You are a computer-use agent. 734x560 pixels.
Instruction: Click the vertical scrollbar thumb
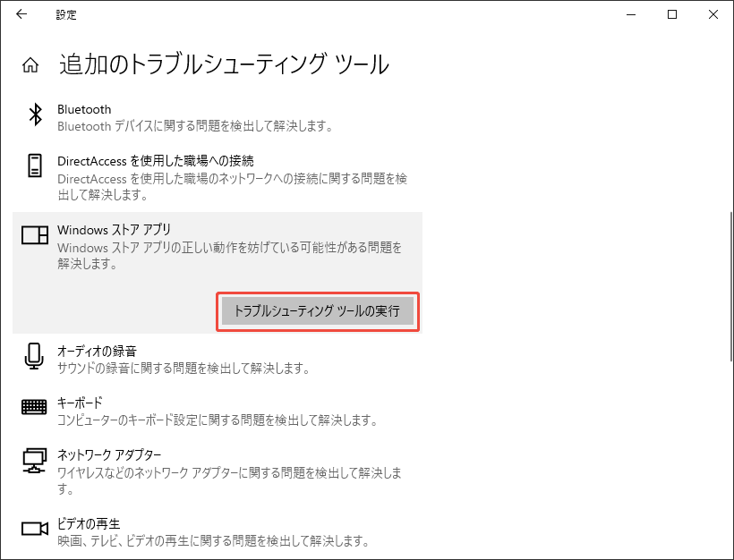731,286
